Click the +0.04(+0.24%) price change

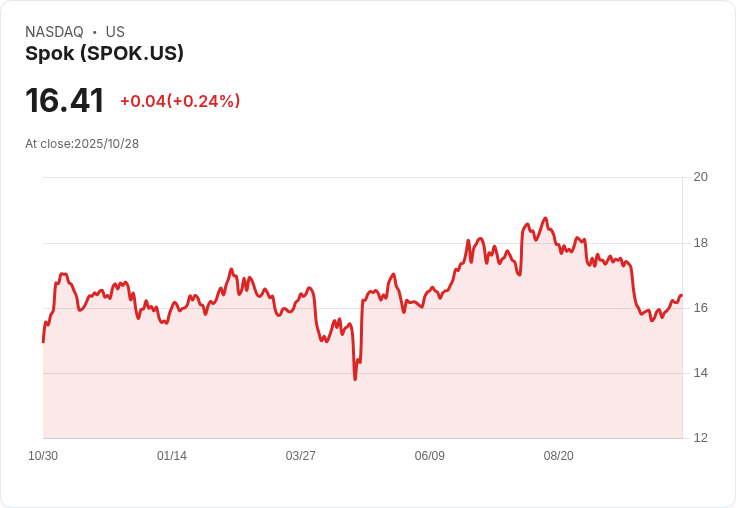180,101
